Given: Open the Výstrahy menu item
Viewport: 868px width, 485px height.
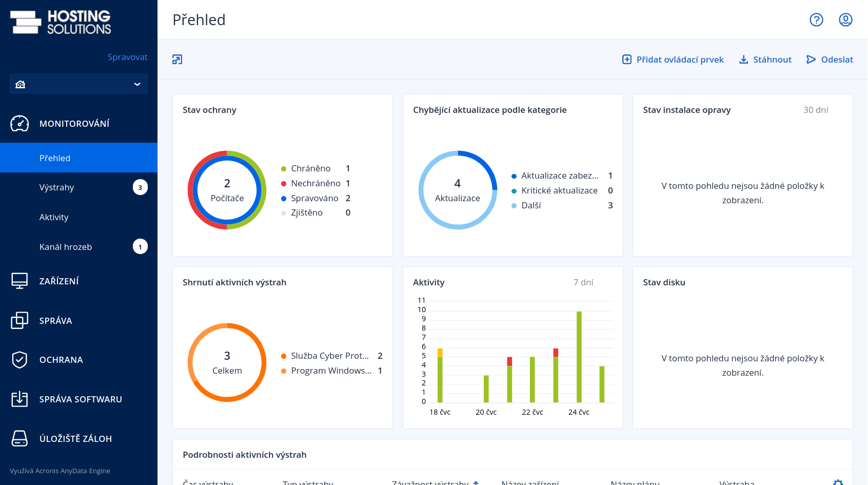Looking at the screenshot, I should (x=78, y=187).
